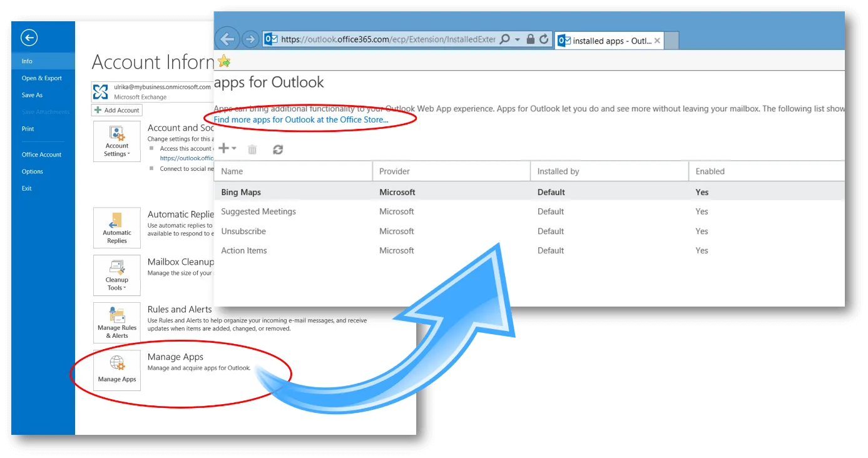This screenshot has height=458, width=868.
Task: Open the Info menu item
Action: tap(43, 61)
